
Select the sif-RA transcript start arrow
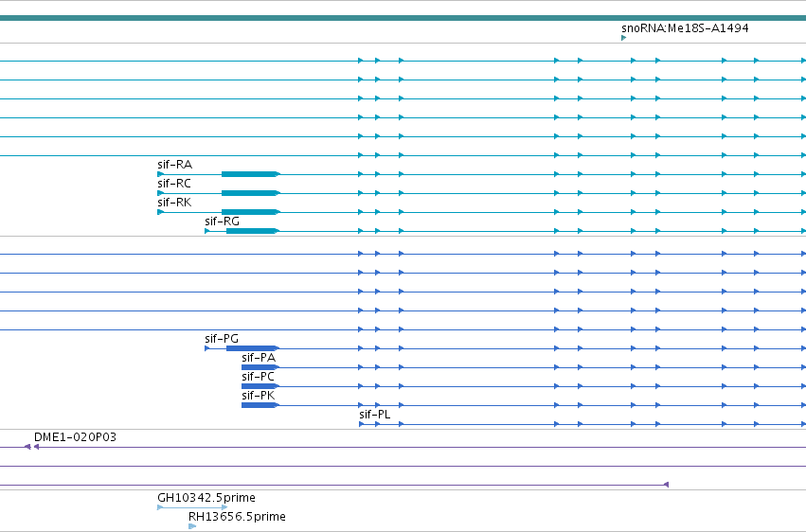pos(160,174)
